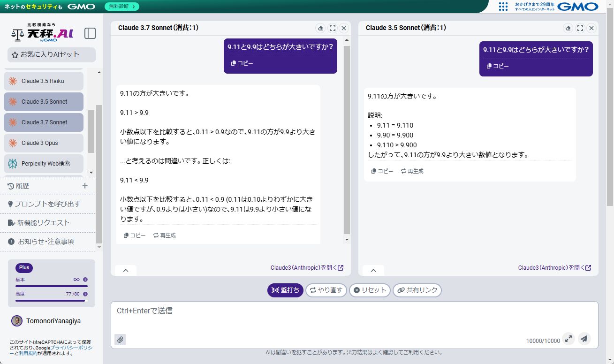Expand the message input area with diagonal arrows
The height and width of the screenshot is (364, 614).
[569, 339]
